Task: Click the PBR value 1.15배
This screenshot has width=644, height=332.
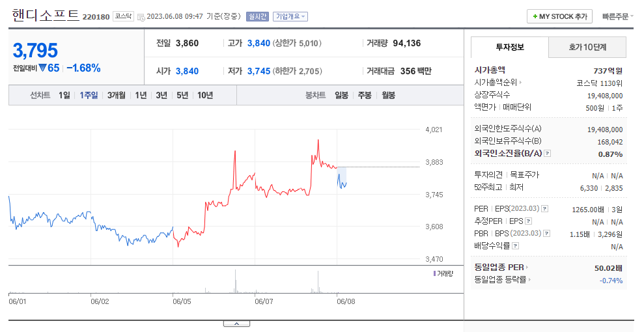Action: [580, 234]
